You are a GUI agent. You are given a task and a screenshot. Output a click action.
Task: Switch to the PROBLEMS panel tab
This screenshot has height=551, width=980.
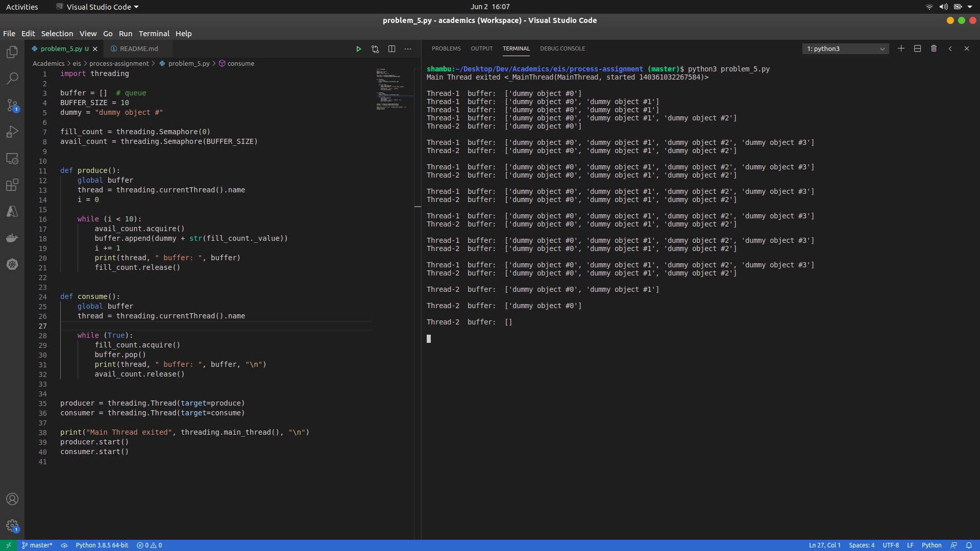pos(446,48)
